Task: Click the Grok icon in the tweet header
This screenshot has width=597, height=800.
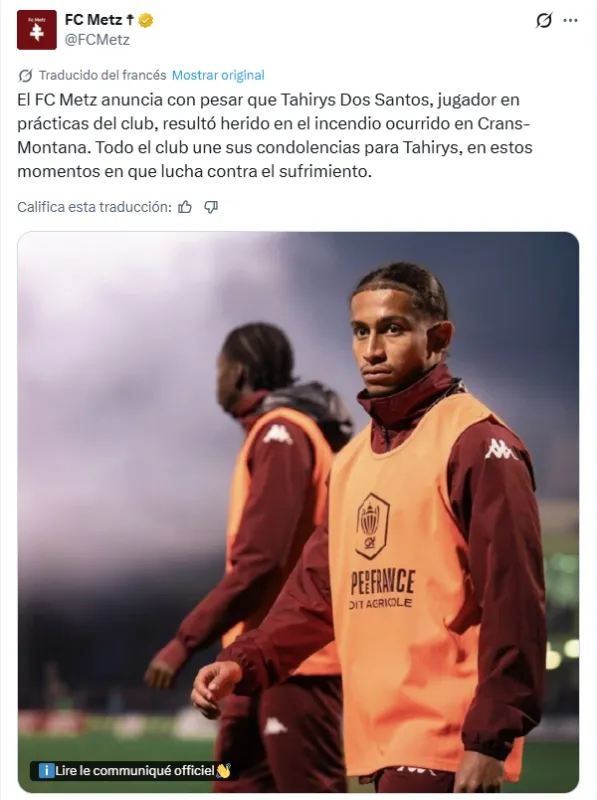Action: pos(543,20)
